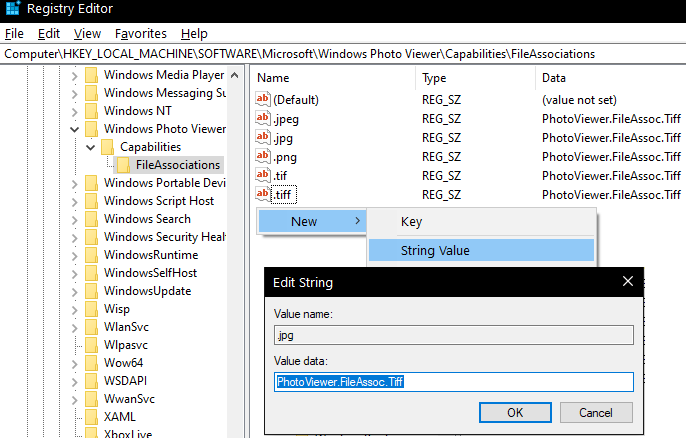Viewport: 686px width, 438px height.
Task: Expand the Wisp key
Action: pos(74,309)
